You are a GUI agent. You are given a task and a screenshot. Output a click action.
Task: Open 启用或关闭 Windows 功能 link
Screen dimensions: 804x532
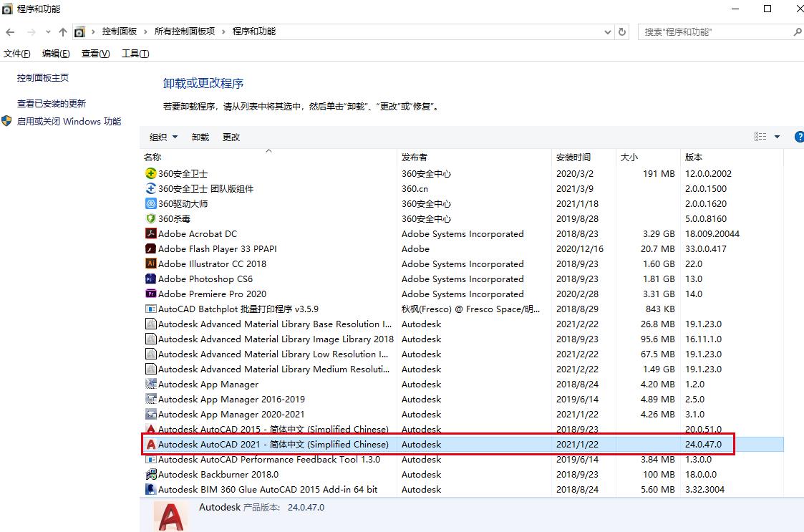click(69, 121)
